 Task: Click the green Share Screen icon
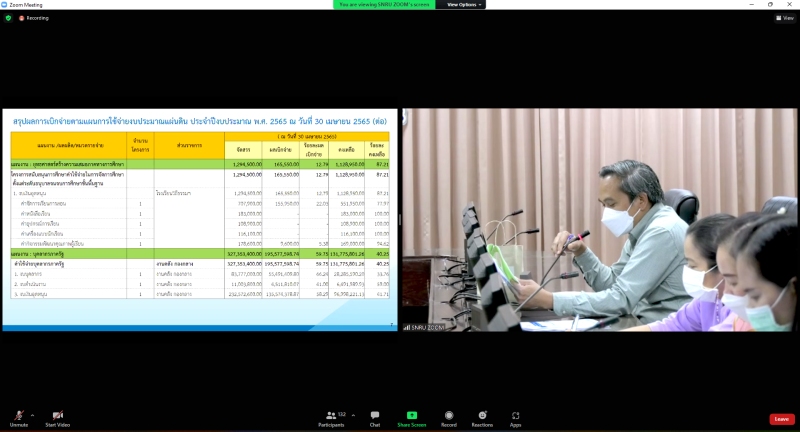411,415
